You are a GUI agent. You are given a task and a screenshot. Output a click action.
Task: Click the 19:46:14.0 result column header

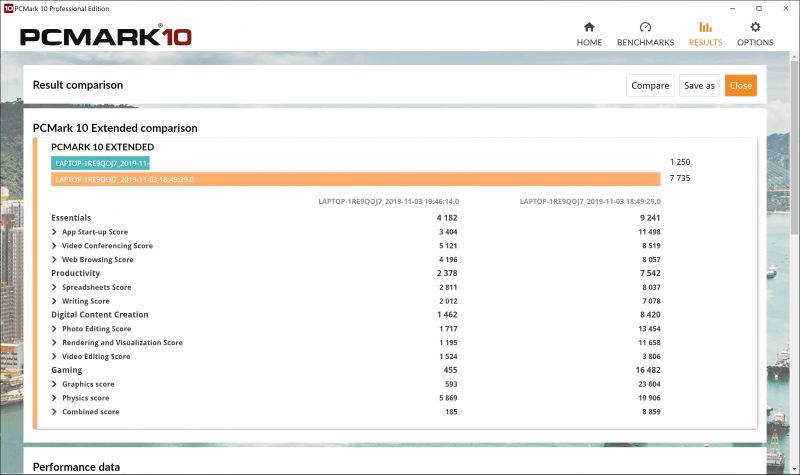(388, 202)
